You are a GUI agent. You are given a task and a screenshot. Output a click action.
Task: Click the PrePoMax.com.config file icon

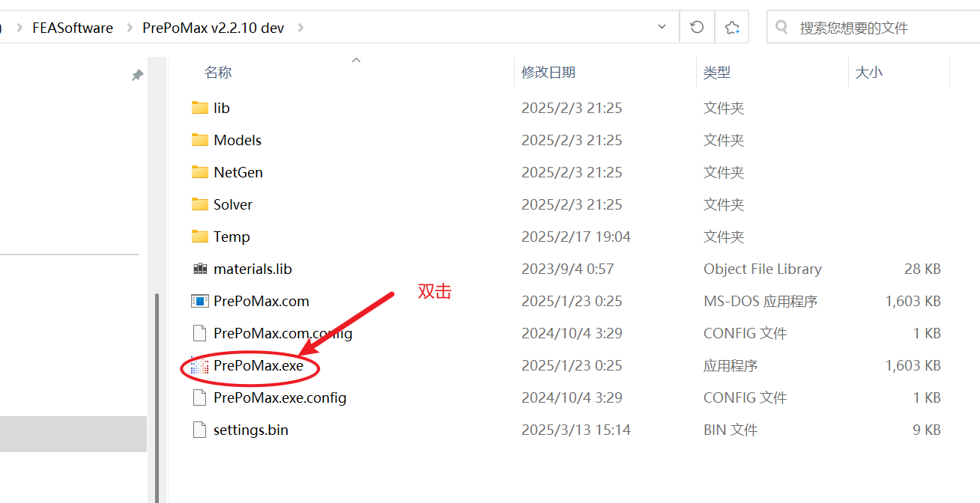coord(199,333)
